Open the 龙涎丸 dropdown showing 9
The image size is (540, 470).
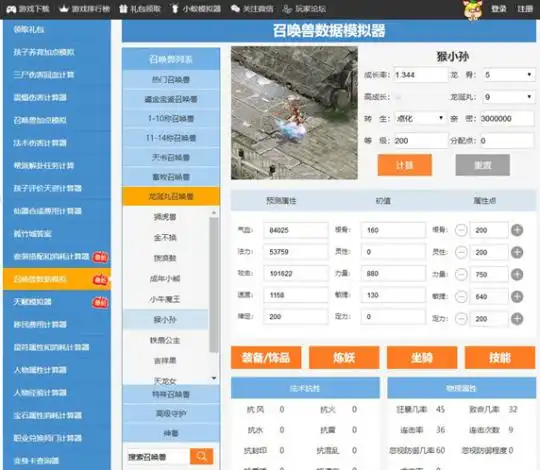pos(508,97)
